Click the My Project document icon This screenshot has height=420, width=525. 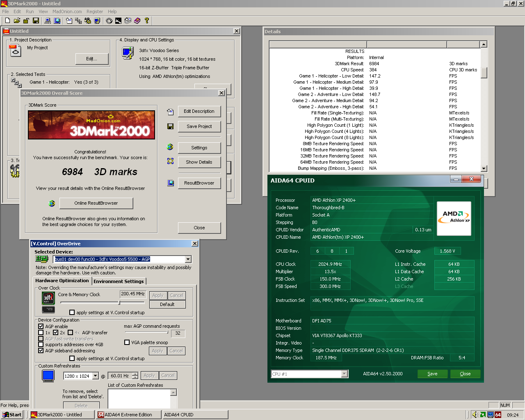15,50
